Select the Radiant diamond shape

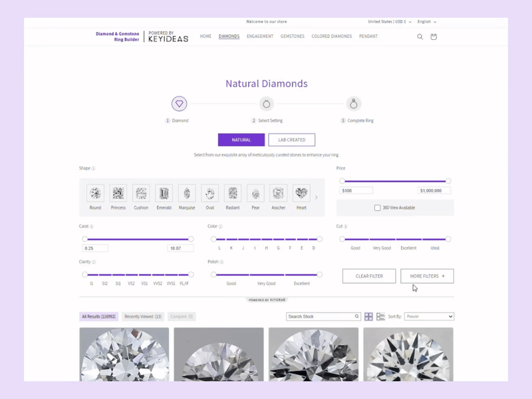pos(233,198)
